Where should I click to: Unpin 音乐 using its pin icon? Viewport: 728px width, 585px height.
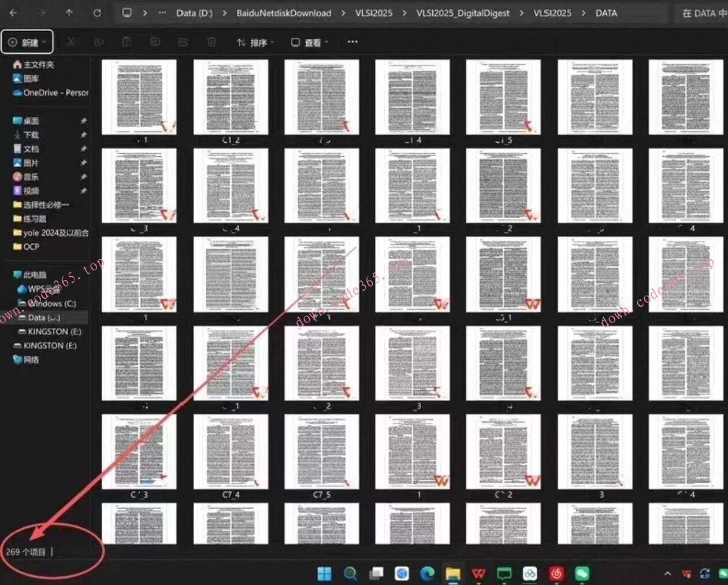click(83, 177)
